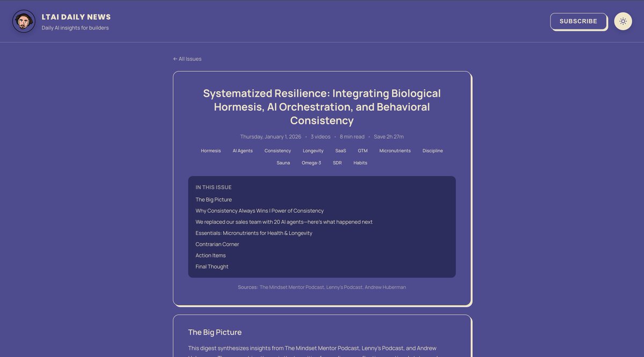The height and width of the screenshot is (357, 644).
Task: Select the Discipline tag
Action: tap(433, 151)
